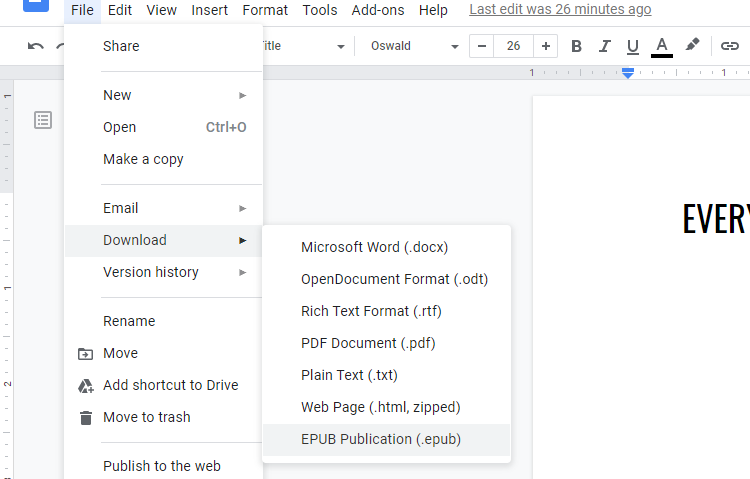Download as EPUB Publication (.epub)
Image resolution: width=750 pixels, height=479 pixels.
tap(386, 440)
